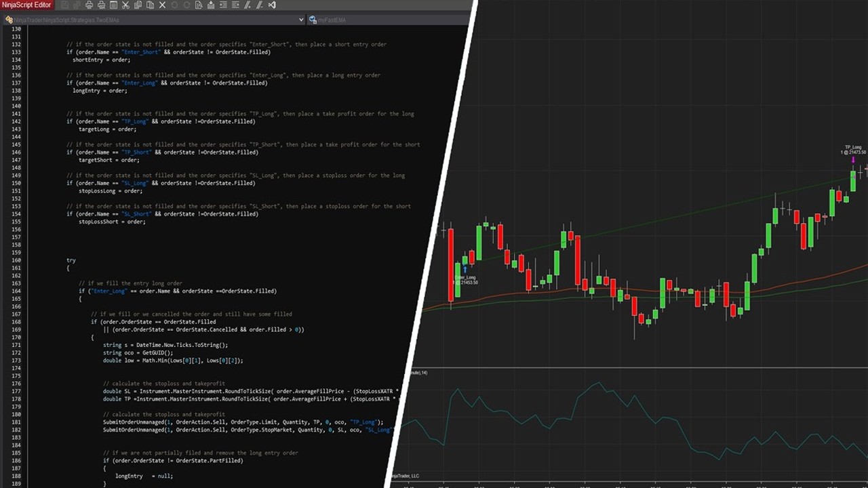The image size is (868, 488).
Task: Click line 138 'longEntry = order;'
Action: (100, 91)
